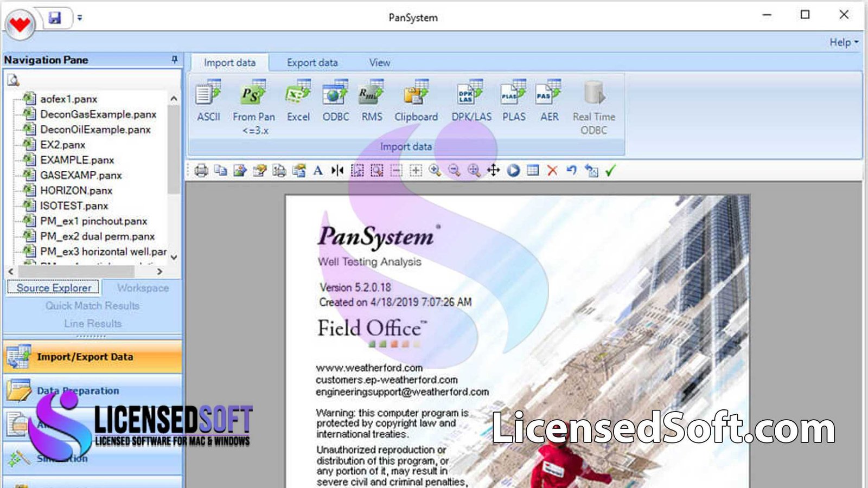868x488 pixels.
Task: Click the Version 5.2.0.18 text
Action: pos(355,287)
